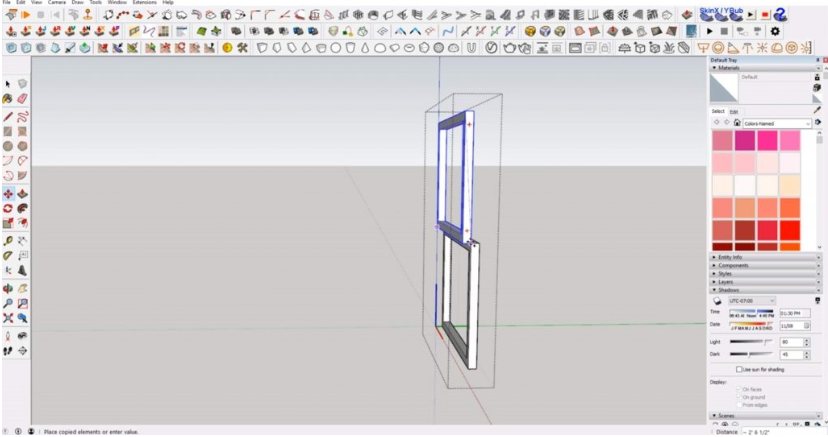Pick the material eyedropper sample tool
The width and height of the screenshot is (828, 437).
(x=817, y=111)
